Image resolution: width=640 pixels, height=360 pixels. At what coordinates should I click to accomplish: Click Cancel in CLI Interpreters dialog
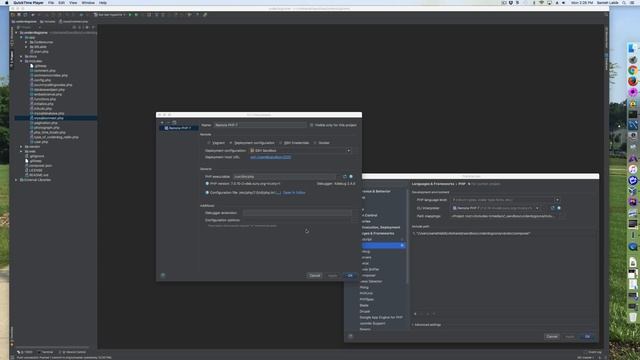(x=315, y=276)
